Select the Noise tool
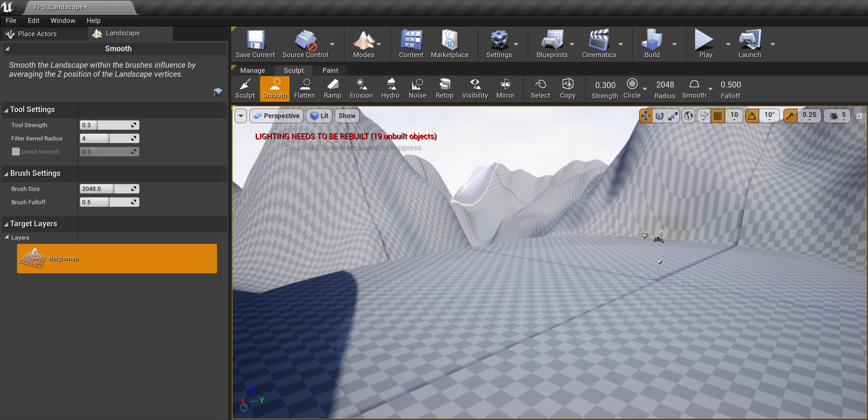 (417, 88)
